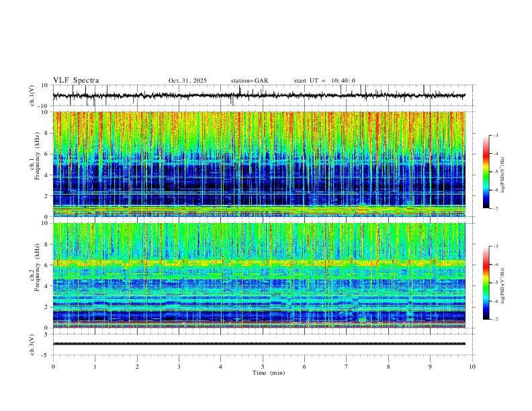
Task: Click the ch.3(V) axis label
Action: point(32,345)
